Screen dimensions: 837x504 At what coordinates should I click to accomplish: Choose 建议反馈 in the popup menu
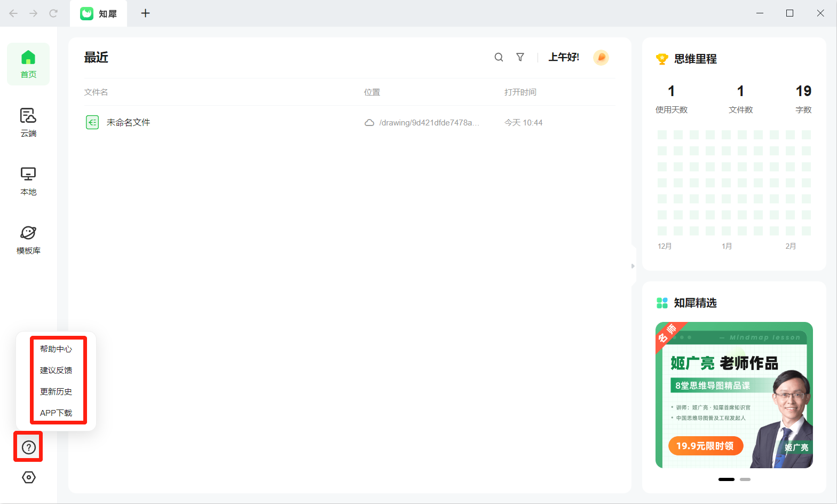(x=56, y=370)
